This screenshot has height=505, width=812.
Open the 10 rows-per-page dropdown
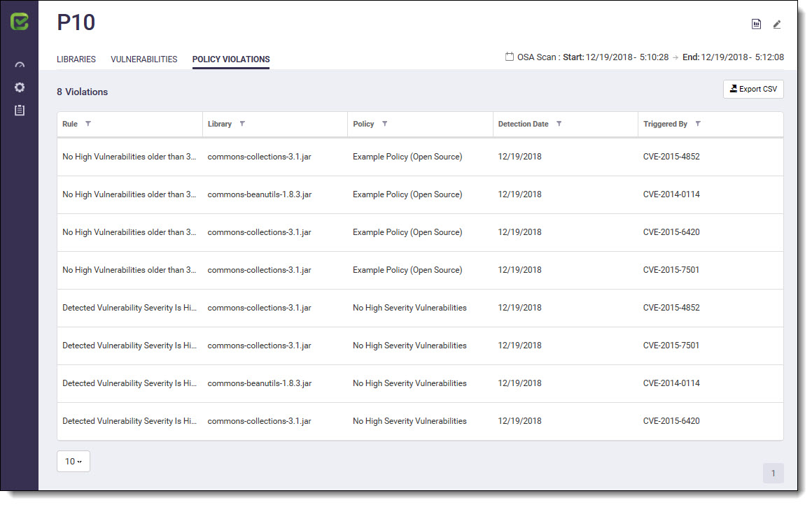tap(73, 461)
